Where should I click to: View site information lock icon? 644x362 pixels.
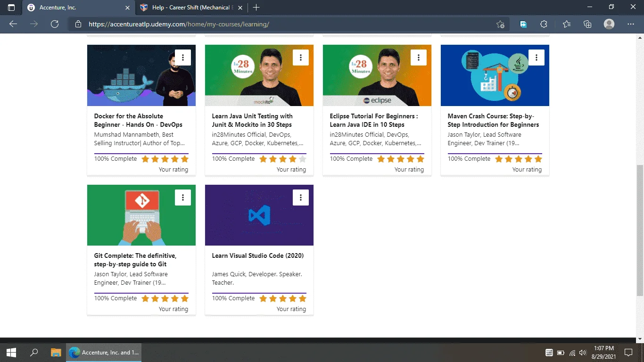click(x=78, y=24)
